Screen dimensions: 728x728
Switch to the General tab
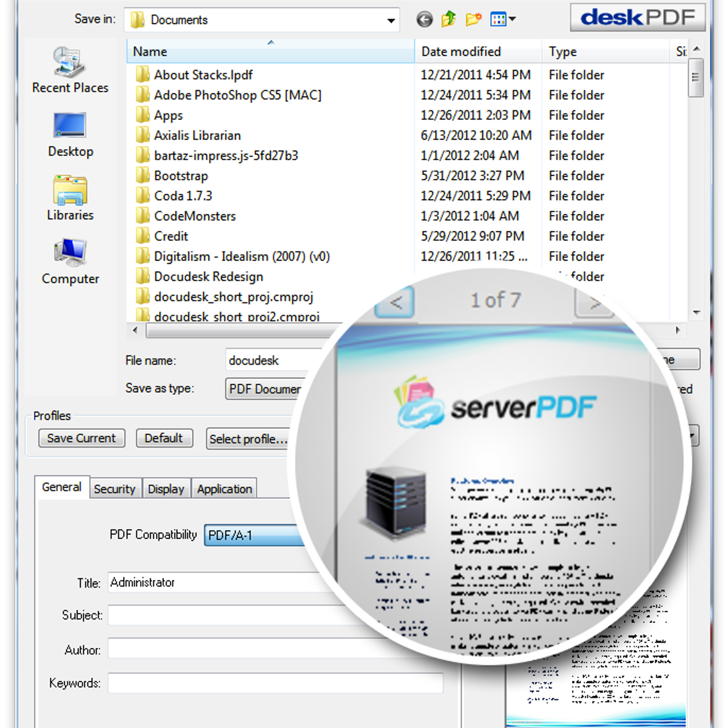click(x=62, y=487)
